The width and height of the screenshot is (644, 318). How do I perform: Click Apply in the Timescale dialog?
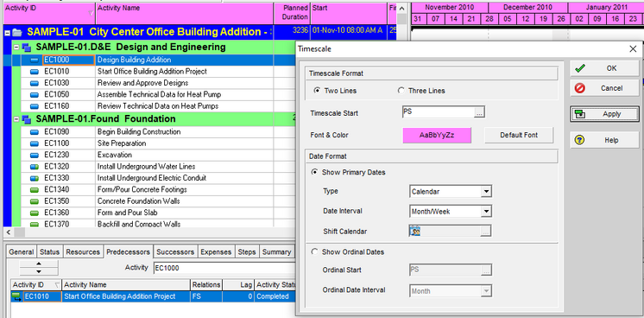point(604,114)
